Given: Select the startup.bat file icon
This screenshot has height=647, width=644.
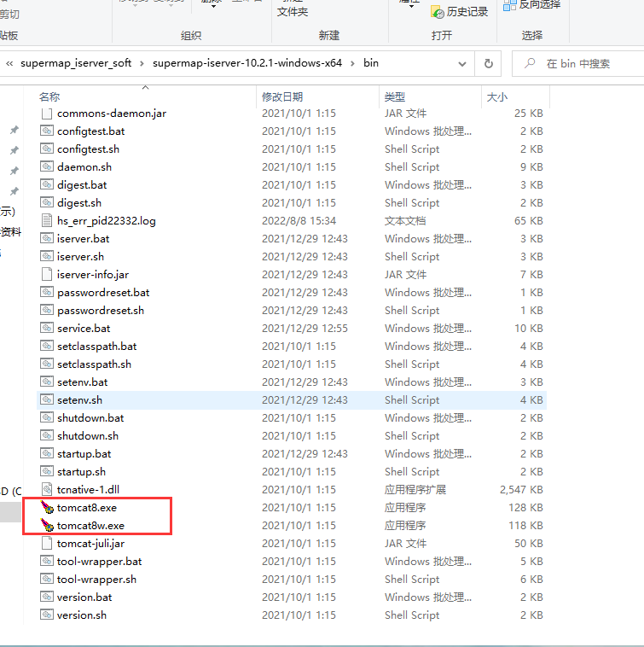Looking at the screenshot, I should coord(47,454).
